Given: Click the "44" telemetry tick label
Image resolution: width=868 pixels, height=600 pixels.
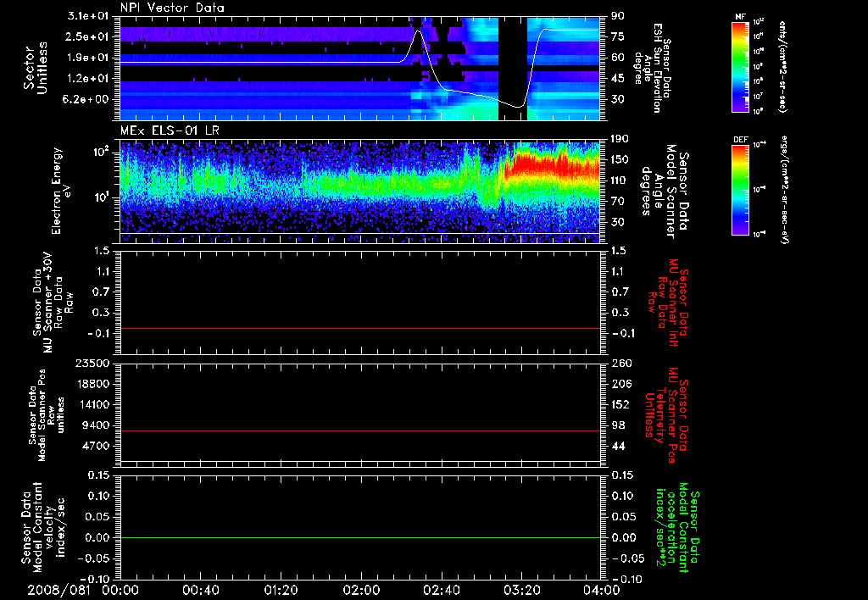Looking at the screenshot, I should point(617,446).
